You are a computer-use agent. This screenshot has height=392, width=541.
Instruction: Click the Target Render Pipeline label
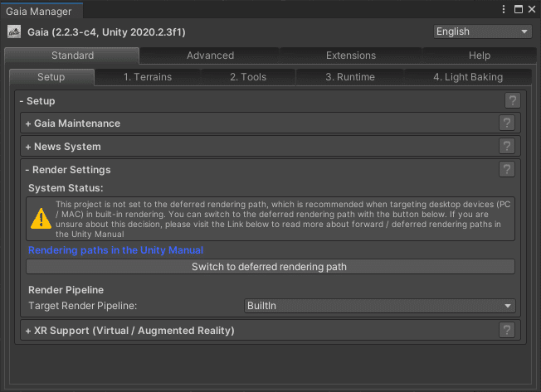[82, 306]
